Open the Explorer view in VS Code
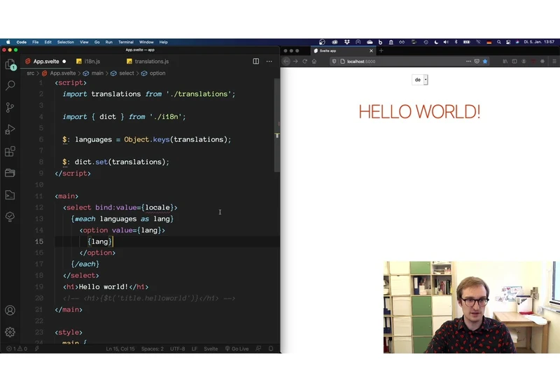This screenshot has height=392, width=560. (x=10, y=64)
